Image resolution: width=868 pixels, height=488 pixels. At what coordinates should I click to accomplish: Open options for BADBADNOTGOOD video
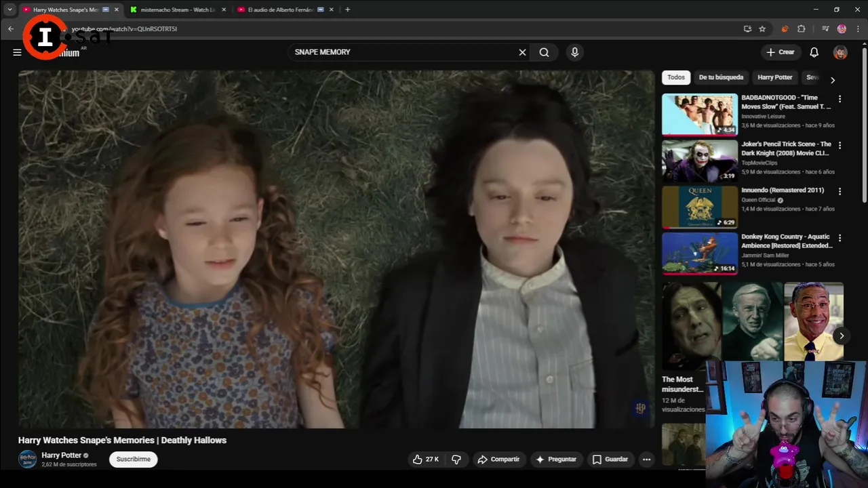[x=840, y=99]
